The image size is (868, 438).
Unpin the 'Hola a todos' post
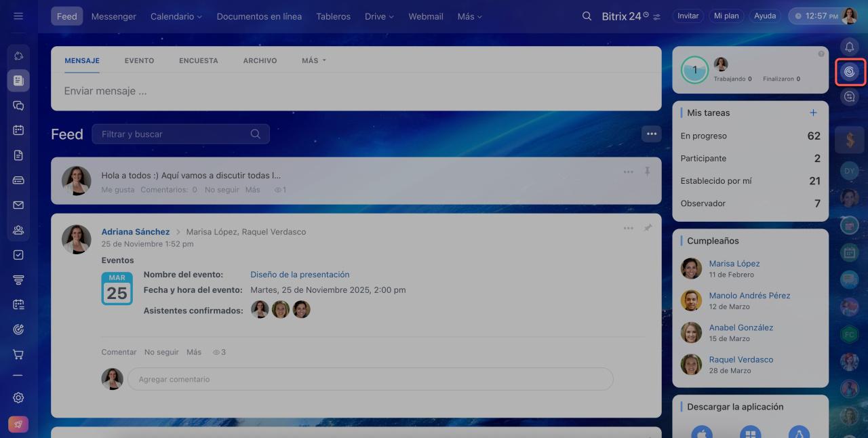(x=648, y=172)
